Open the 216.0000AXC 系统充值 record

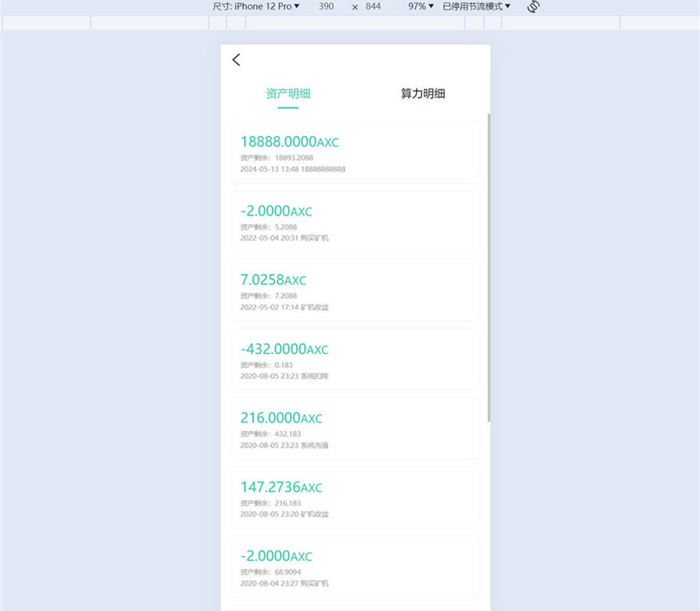click(x=355, y=429)
